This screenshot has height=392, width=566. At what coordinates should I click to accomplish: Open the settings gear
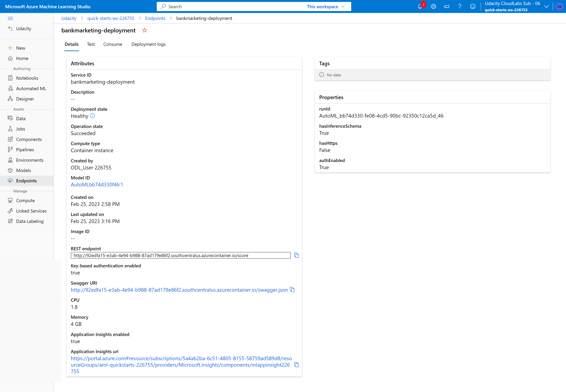pyautogui.click(x=433, y=6)
